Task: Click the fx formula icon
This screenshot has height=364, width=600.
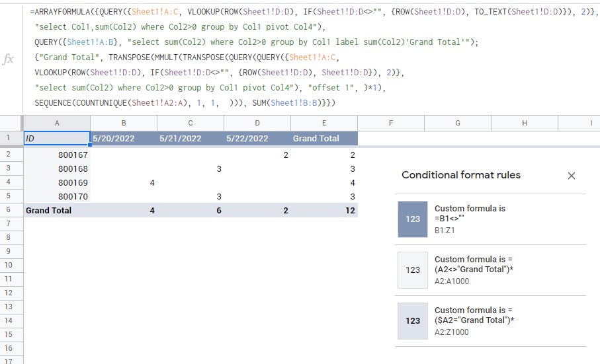Action: click(x=8, y=59)
